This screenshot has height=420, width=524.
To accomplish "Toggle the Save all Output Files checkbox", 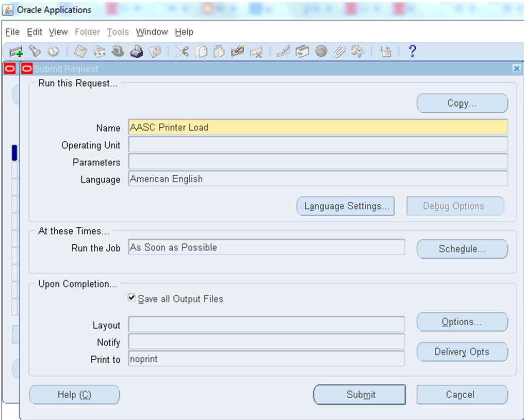I will 132,297.
